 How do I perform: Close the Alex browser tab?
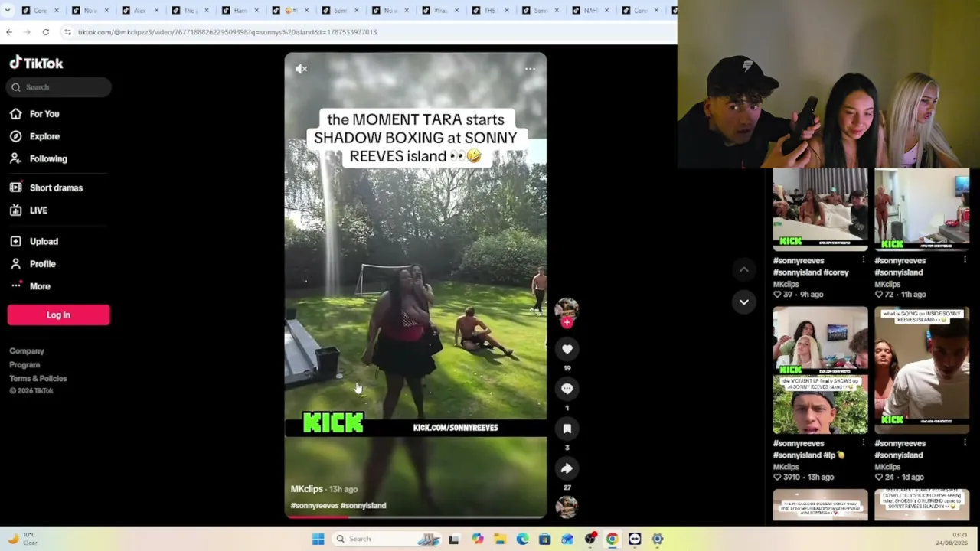click(156, 10)
